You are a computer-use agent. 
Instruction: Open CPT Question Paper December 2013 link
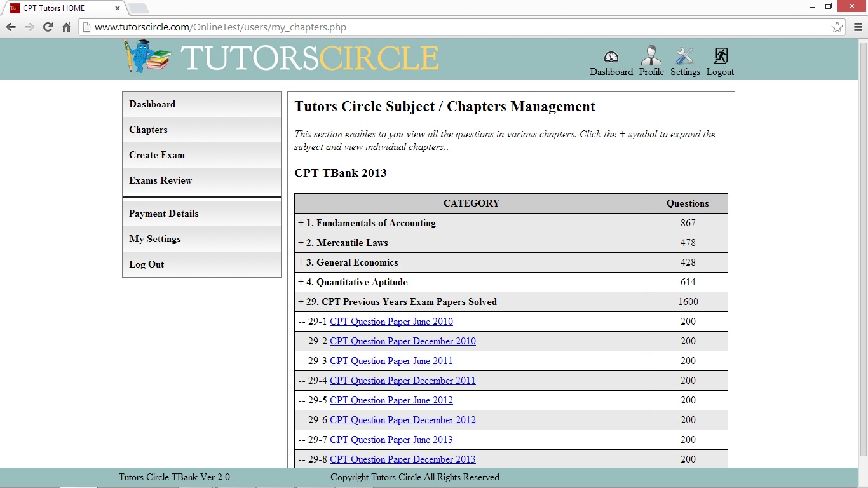click(403, 459)
